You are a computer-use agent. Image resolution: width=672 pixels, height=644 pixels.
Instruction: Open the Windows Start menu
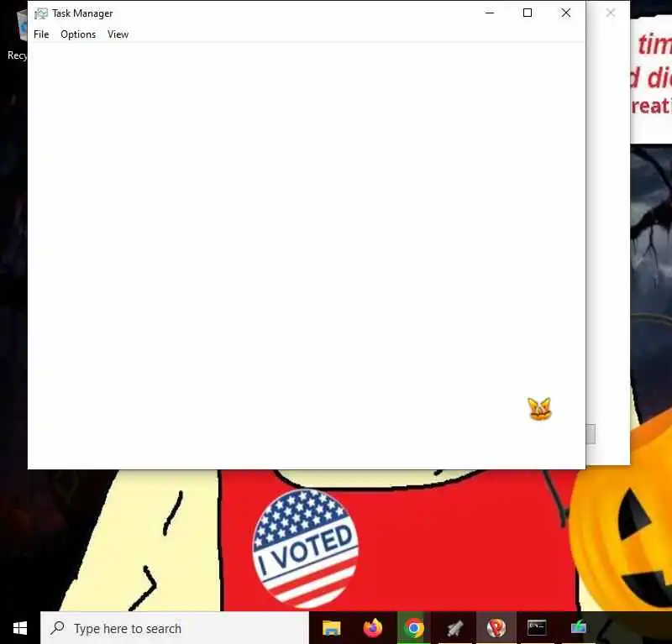click(20, 628)
